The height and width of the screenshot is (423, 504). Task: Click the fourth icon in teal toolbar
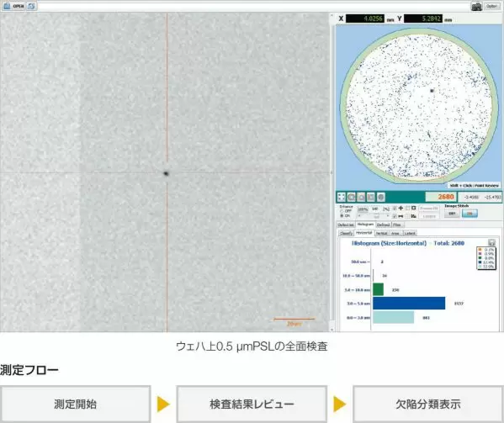click(371, 197)
